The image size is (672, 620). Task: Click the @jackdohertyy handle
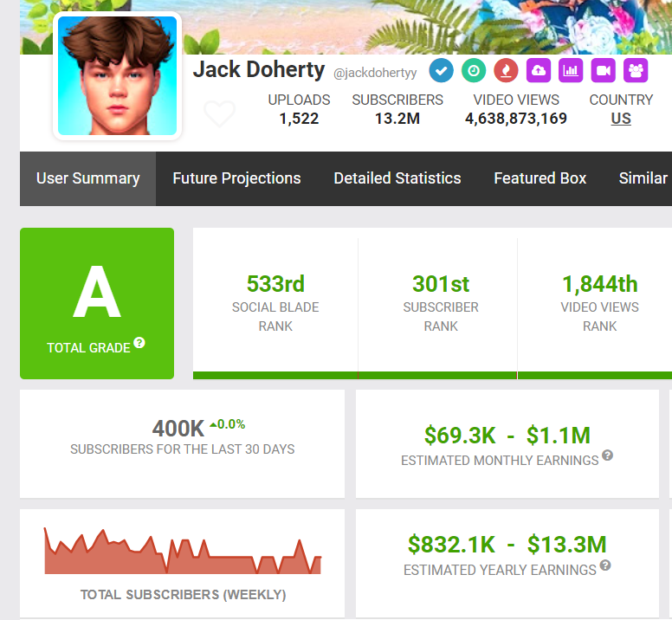click(x=375, y=73)
